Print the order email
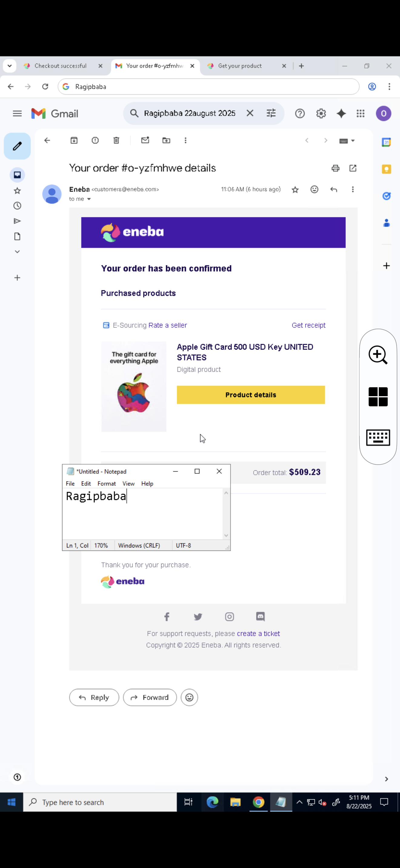Image resolution: width=400 pixels, height=868 pixels. tap(335, 168)
